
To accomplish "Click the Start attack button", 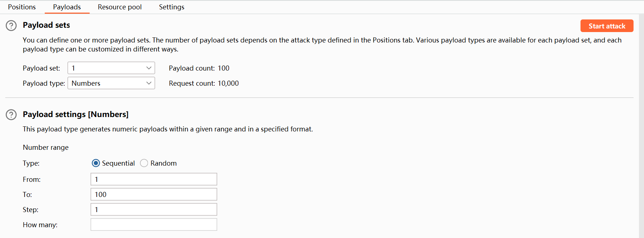I will [x=606, y=26].
